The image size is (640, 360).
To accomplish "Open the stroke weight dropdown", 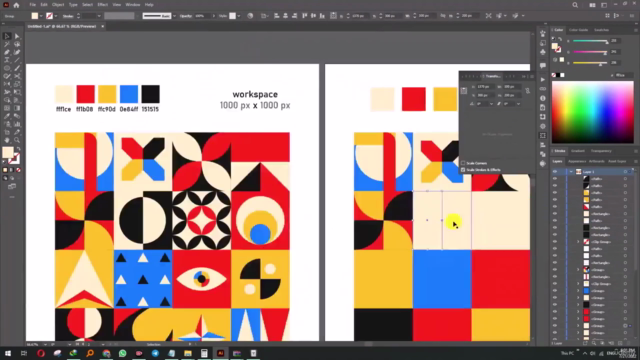I will [x=99, y=16].
